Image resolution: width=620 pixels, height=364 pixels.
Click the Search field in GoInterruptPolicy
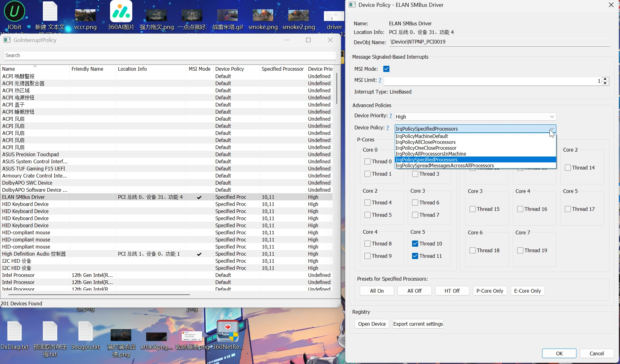tap(170, 56)
